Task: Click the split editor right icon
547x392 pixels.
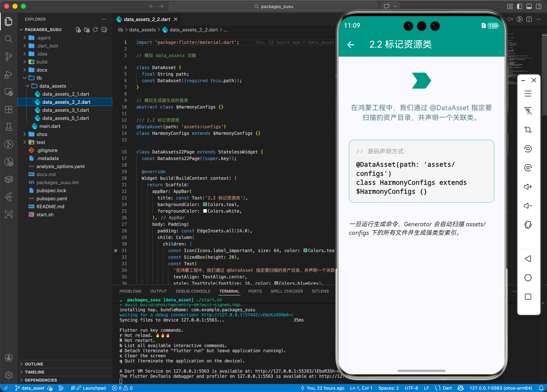Action: coord(529,19)
